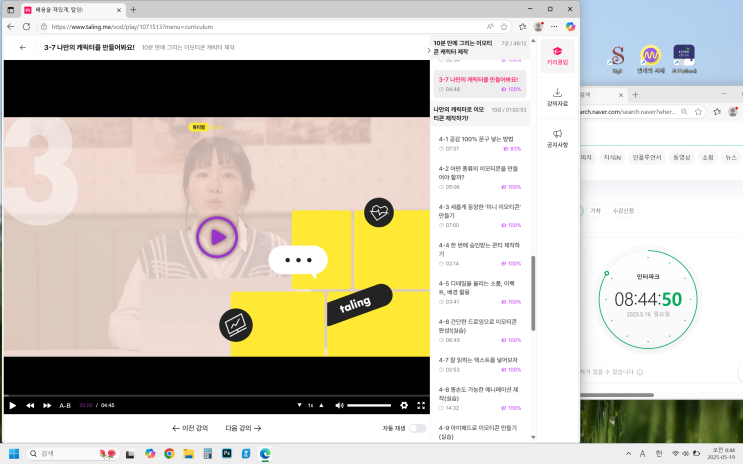The width and height of the screenshot is (743, 464).
Task: Collapse the '10분 만에 그리는 이모티콘 캐릭터 제작' section header
Action: pos(480,47)
